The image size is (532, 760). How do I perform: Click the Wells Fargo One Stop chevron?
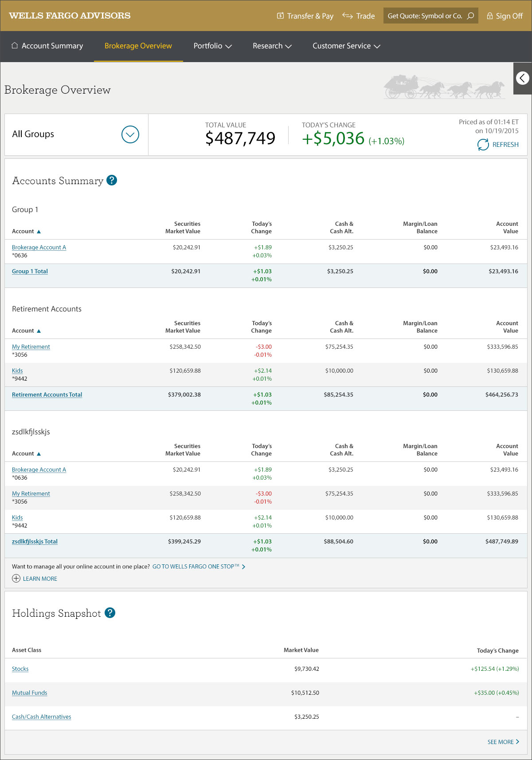point(243,567)
